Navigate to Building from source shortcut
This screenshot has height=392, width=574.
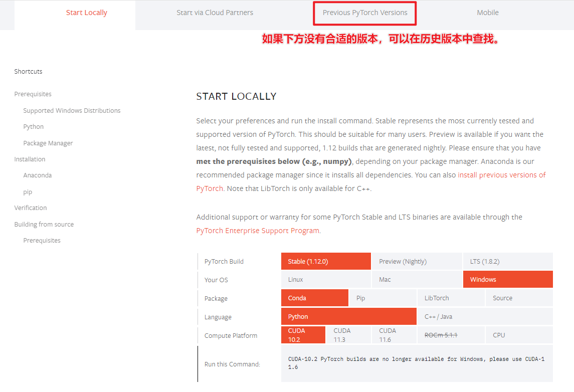[44, 225]
